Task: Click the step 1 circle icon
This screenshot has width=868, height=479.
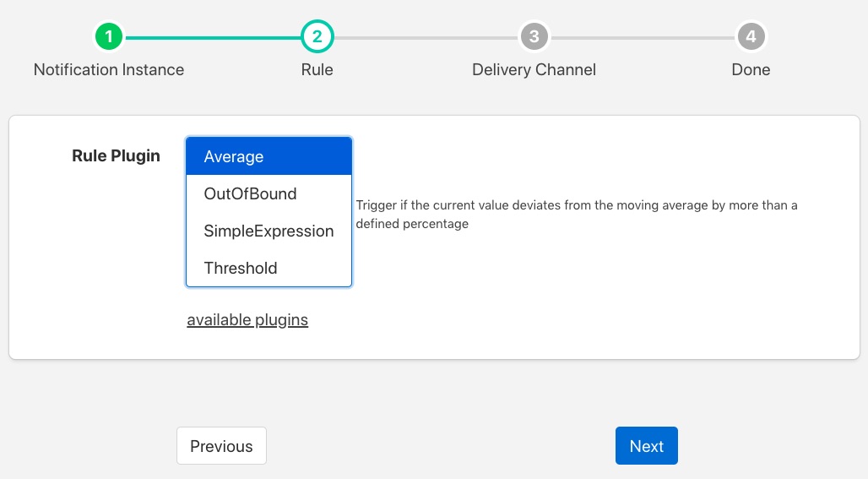Action: pyautogui.click(x=109, y=37)
